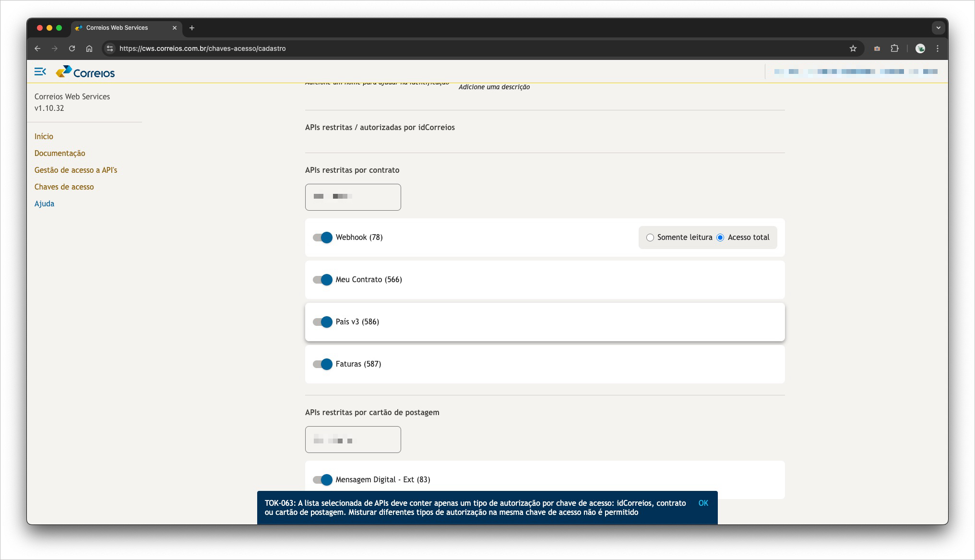The height and width of the screenshot is (560, 975).
Task: Open the site information icon in address bar
Action: tap(110, 48)
